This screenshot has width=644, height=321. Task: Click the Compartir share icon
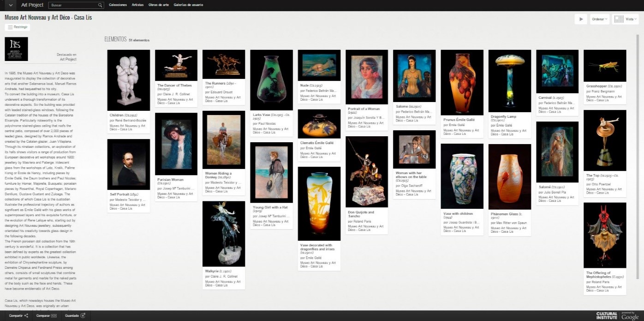[26, 316]
